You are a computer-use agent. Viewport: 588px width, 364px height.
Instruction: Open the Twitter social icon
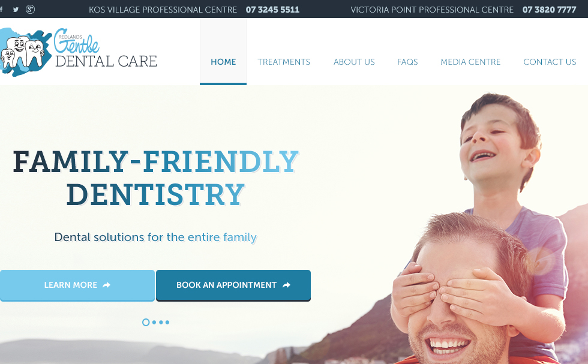coord(16,10)
